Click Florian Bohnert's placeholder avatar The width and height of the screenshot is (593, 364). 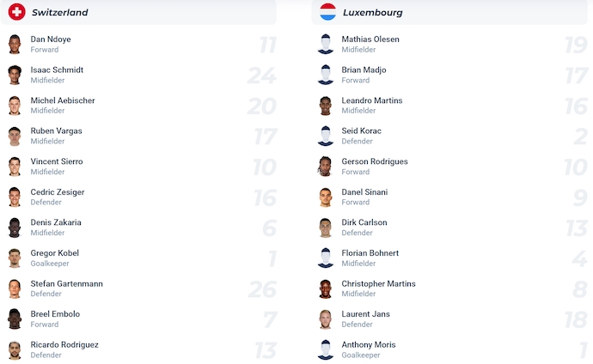325,258
